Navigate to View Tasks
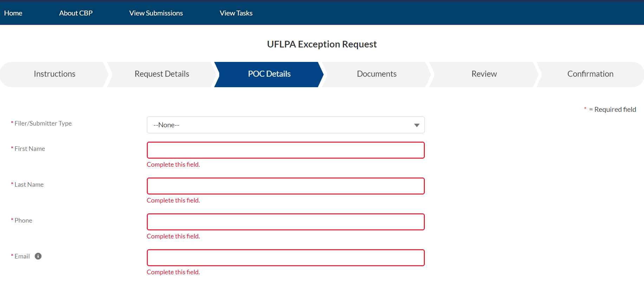Screen dimensions: 644x282 click(236, 13)
